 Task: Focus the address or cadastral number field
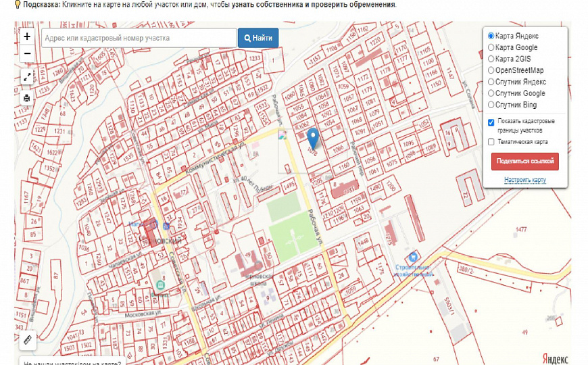click(x=139, y=39)
